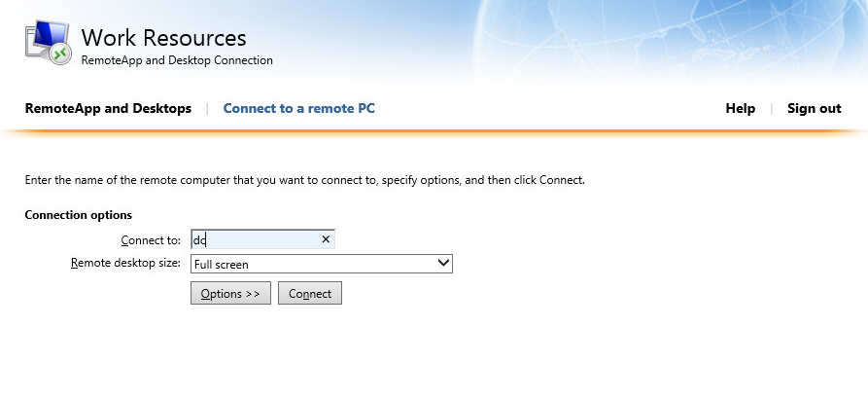Click the Work Resources computer monitor icon
Viewport: 868px width, 399px height.
click(x=47, y=40)
